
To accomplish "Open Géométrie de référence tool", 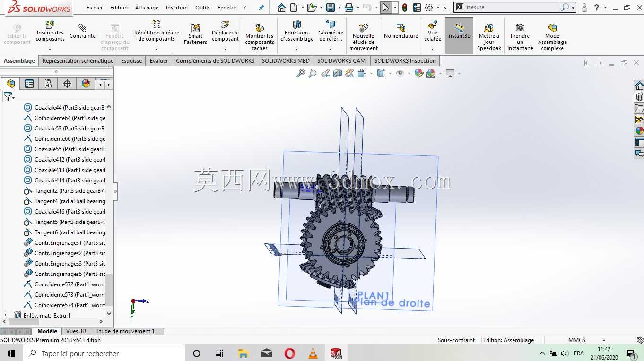I will (x=331, y=32).
